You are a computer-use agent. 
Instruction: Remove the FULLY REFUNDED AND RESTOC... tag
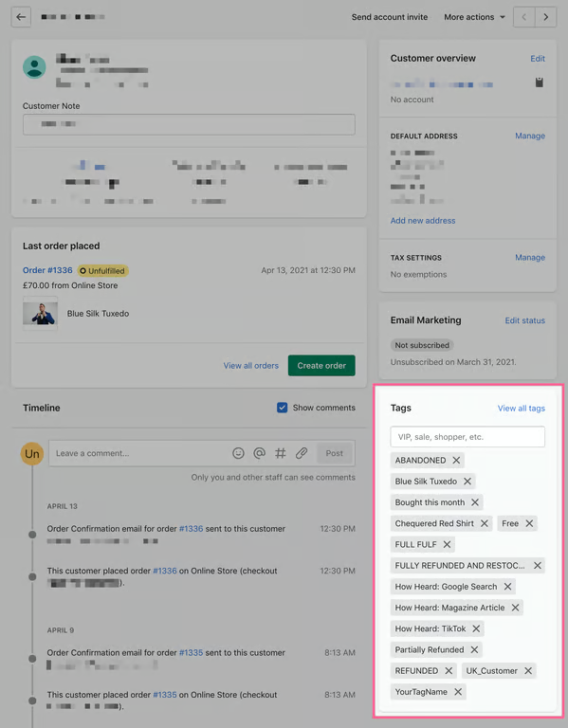[x=538, y=566]
